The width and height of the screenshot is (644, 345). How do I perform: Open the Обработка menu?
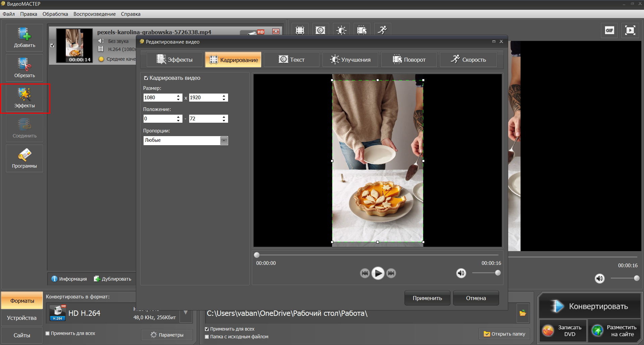click(55, 14)
